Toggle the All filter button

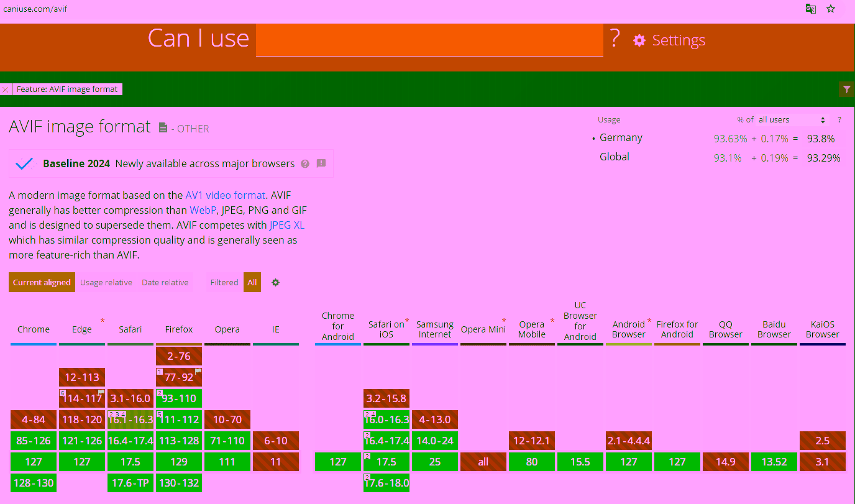[x=252, y=282]
